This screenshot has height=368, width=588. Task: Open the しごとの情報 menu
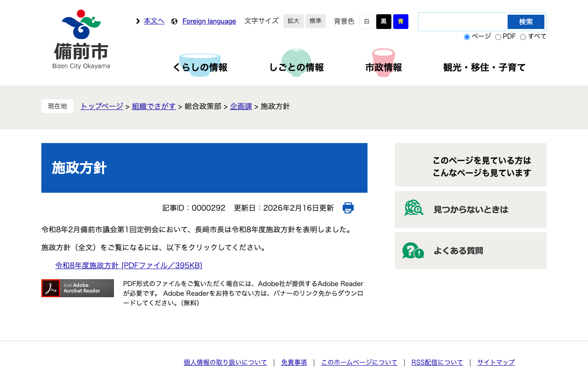(296, 63)
